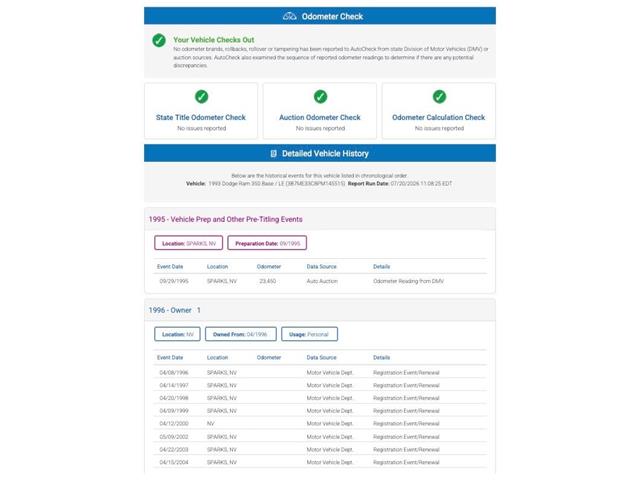Click the 04/14/1997 event date
640x480 pixels.
tap(174, 385)
